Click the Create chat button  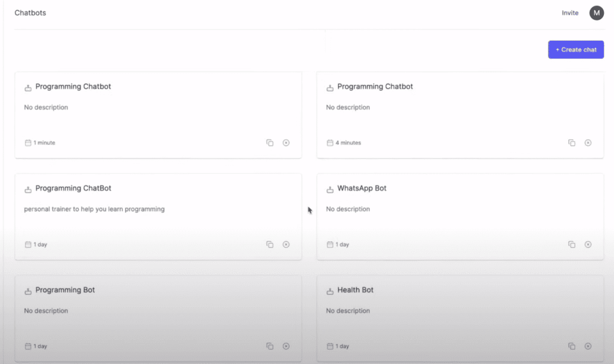pyautogui.click(x=576, y=50)
